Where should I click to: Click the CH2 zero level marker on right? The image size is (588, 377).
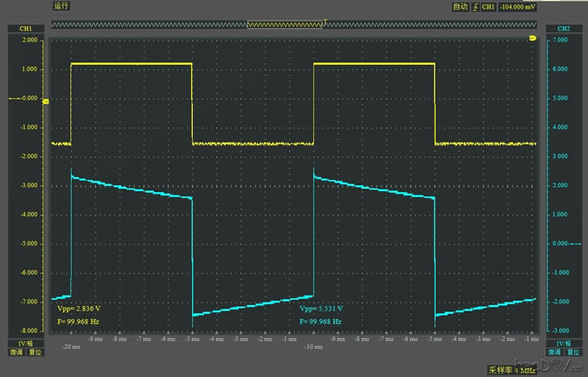point(541,244)
